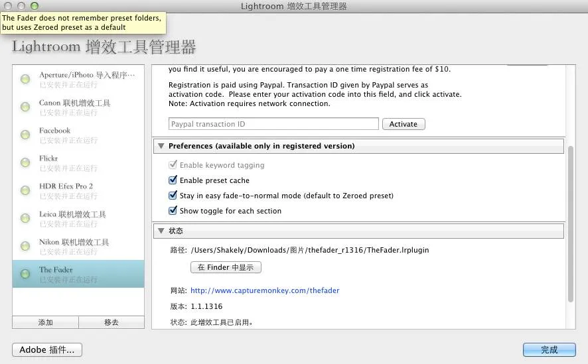Uncheck Show toggle for each section

(x=173, y=210)
